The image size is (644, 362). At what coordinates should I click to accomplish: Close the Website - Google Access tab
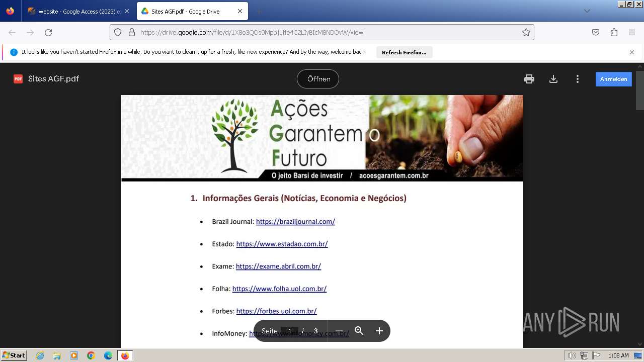[127, 11]
